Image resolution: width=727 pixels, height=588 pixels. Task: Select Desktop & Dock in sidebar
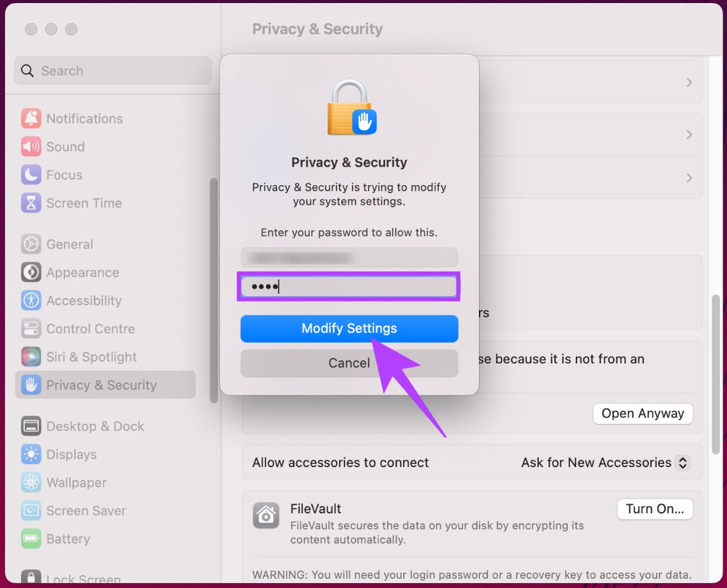[94, 426]
